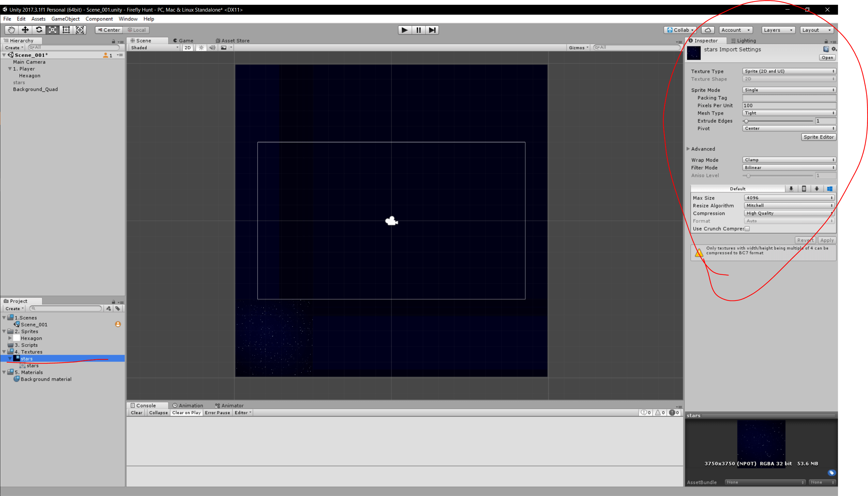Select the Rotate tool
The height and width of the screenshot is (496, 868).
tap(39, 30)
